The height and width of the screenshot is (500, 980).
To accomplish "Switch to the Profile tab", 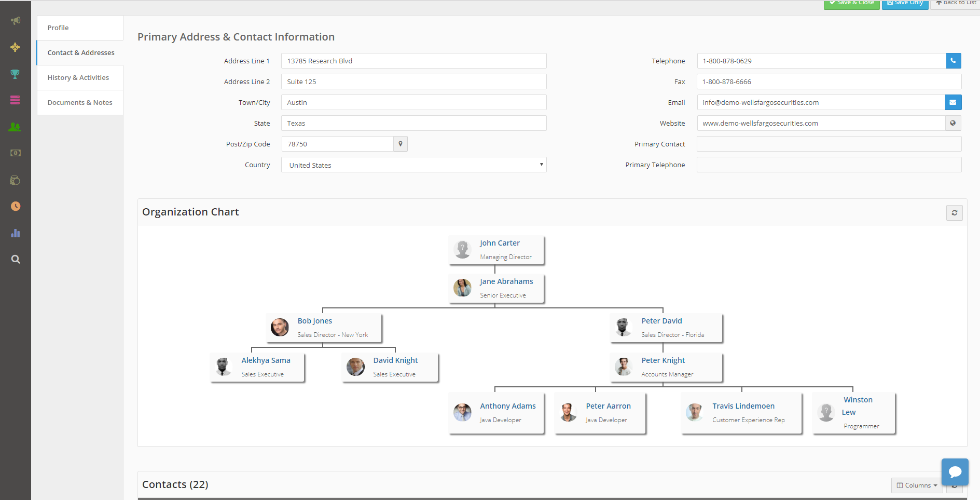I will (x=80, y=28).
